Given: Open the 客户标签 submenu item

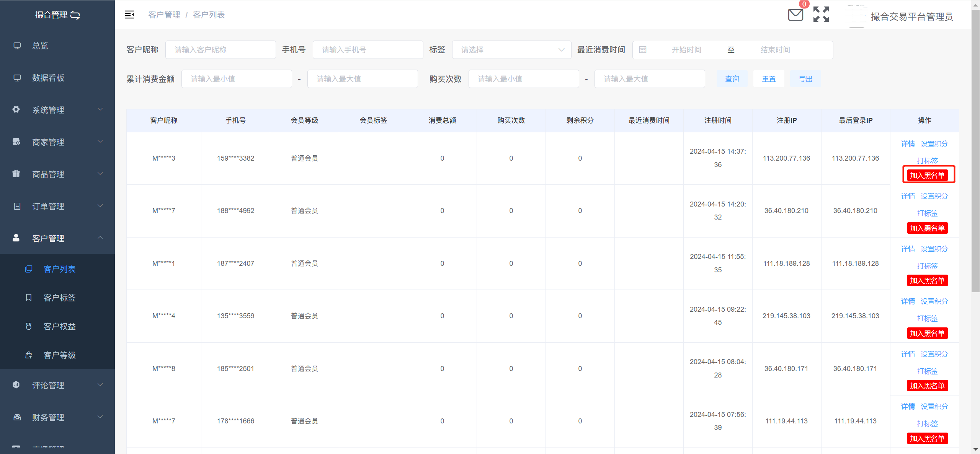Looking at the screenshot, I should (59, 298).
